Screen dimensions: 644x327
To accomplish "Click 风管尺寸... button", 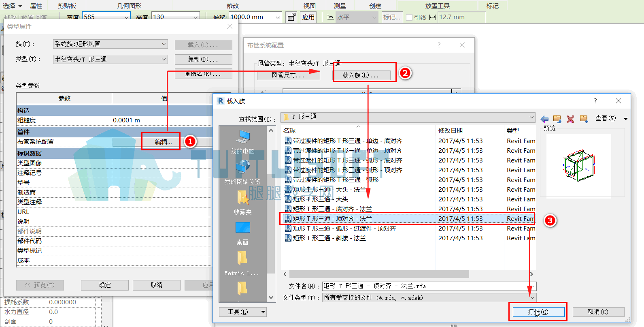I will click(288, 75).
